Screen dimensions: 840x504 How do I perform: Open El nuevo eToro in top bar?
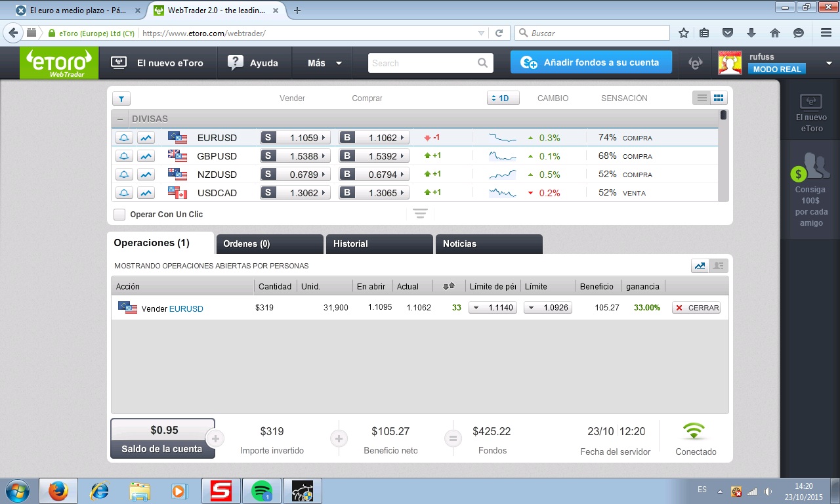tap(157, 63)
